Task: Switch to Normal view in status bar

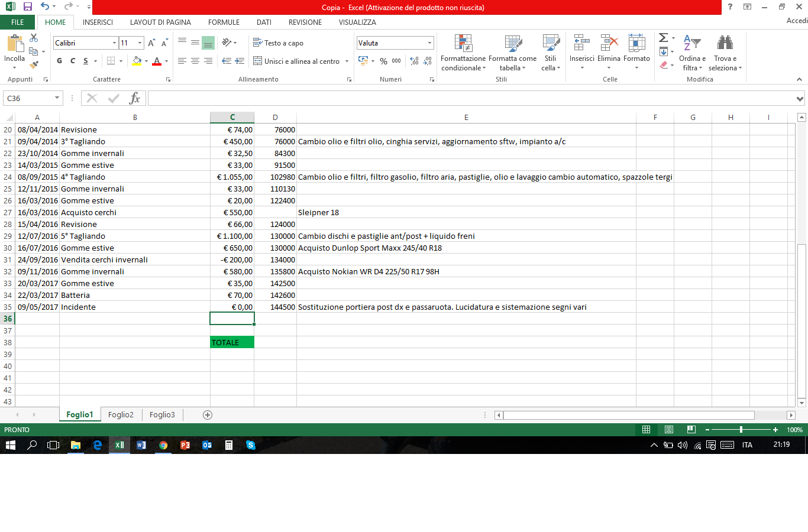Action: click(647, 430)
